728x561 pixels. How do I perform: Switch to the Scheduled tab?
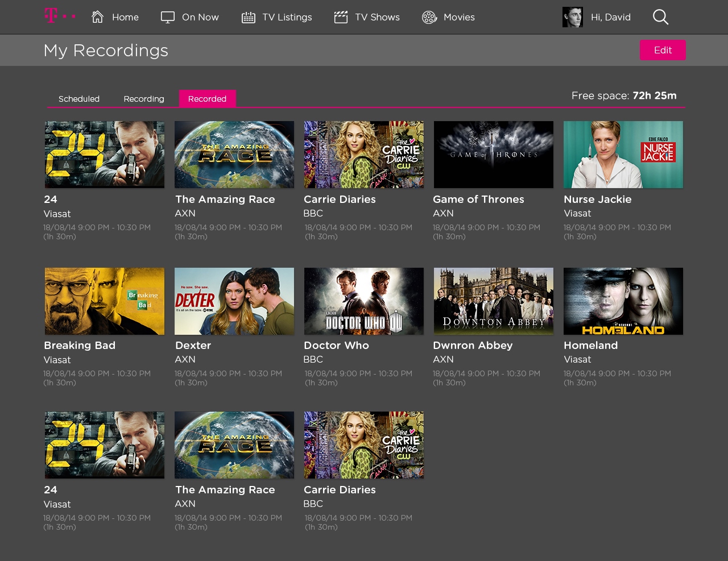point(79,99)
